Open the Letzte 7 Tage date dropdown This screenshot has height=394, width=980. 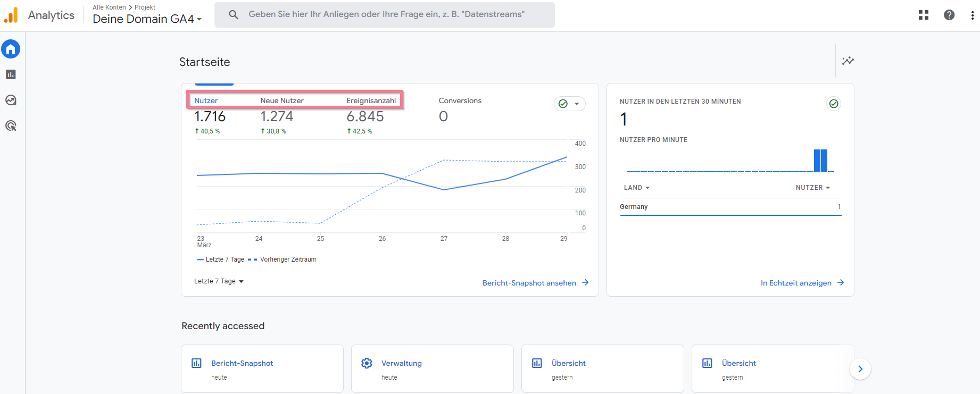pos(219,281)
